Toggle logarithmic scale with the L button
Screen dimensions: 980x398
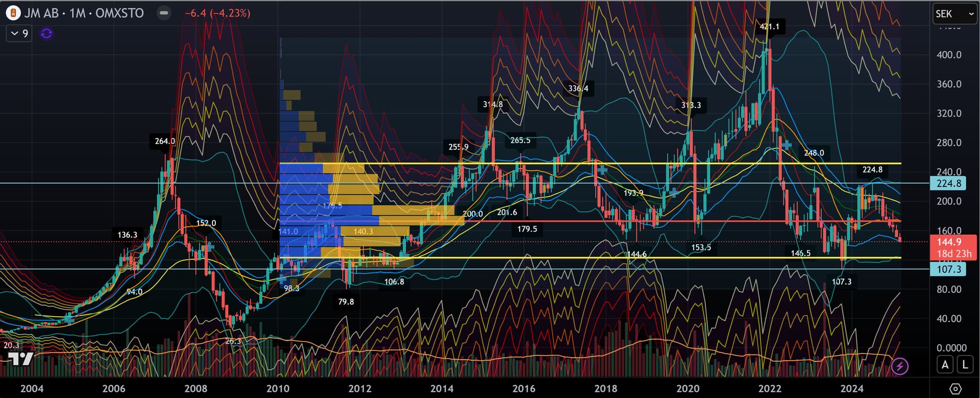click(x=965, y=365)
